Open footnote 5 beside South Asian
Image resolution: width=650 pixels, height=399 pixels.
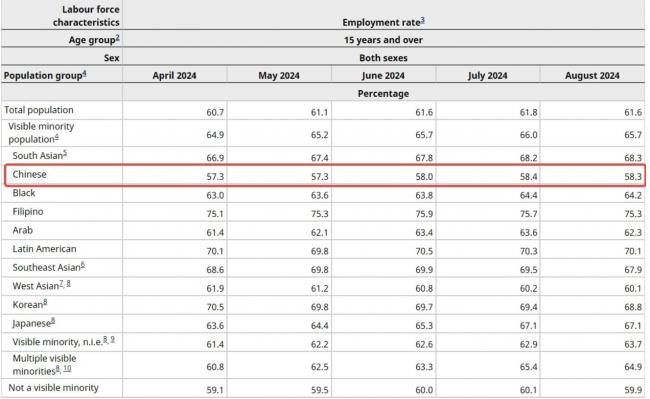click(65, 154)
